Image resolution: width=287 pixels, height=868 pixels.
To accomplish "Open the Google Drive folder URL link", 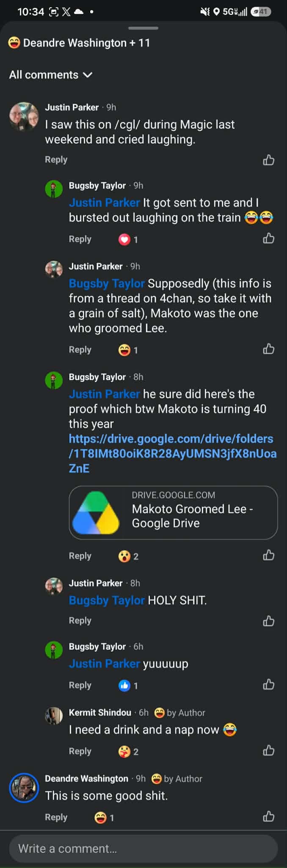I will pyautogui.click(x=173, y=453).
